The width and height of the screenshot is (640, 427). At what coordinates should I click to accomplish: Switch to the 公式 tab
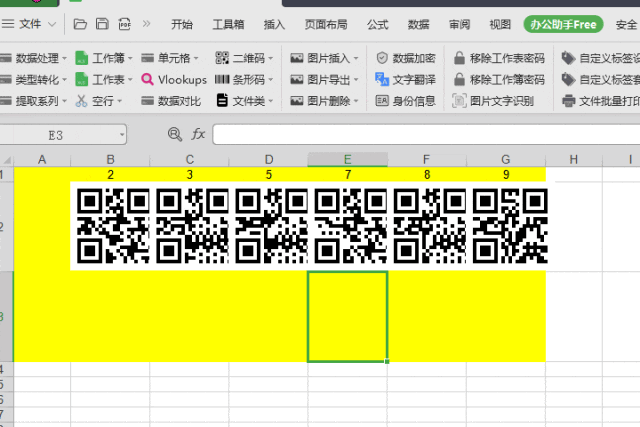click(x=377, y=24)
